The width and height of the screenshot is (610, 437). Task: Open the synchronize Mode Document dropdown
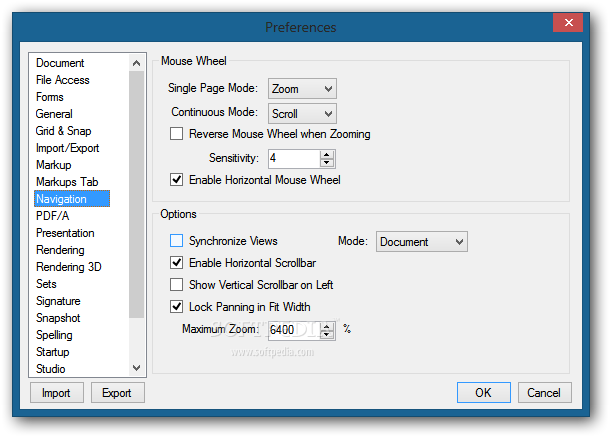coord(421,241)
